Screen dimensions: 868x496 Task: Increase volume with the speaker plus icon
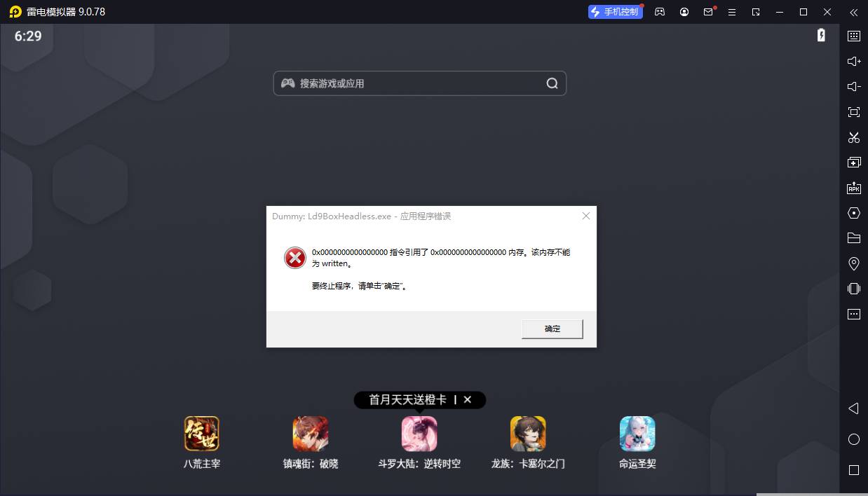pyautogui.click(x=854, y=62)
